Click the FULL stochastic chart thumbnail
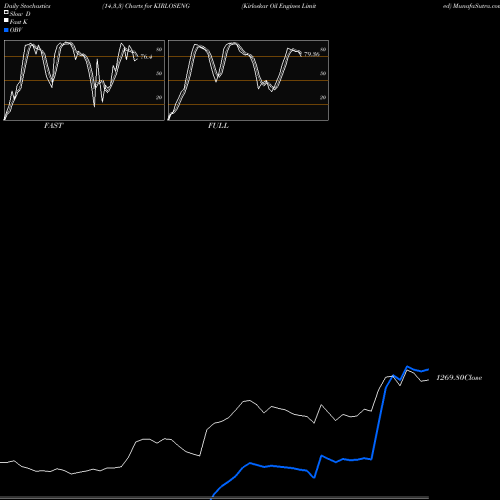This screenshot has height=500, width=500. tap(248, 80)
